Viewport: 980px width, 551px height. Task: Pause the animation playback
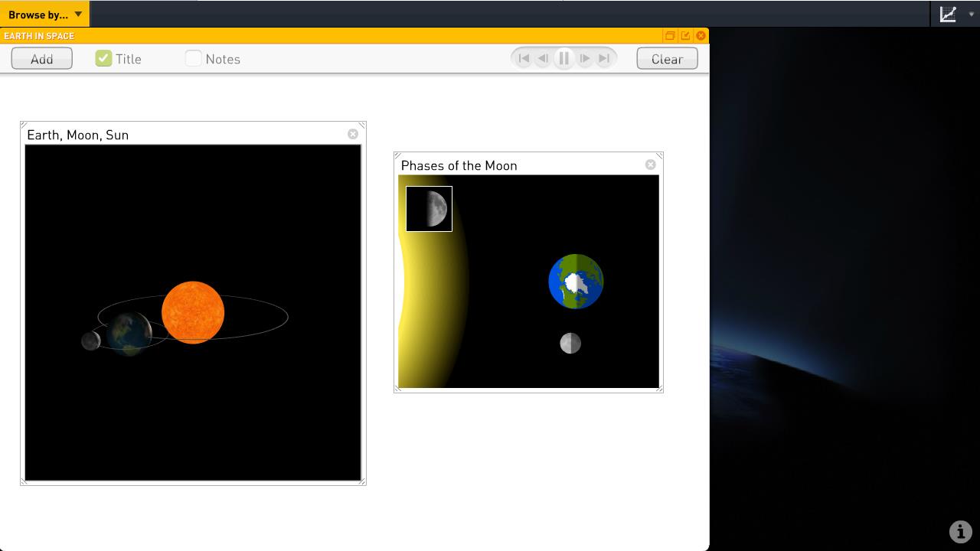coord(563,58)
